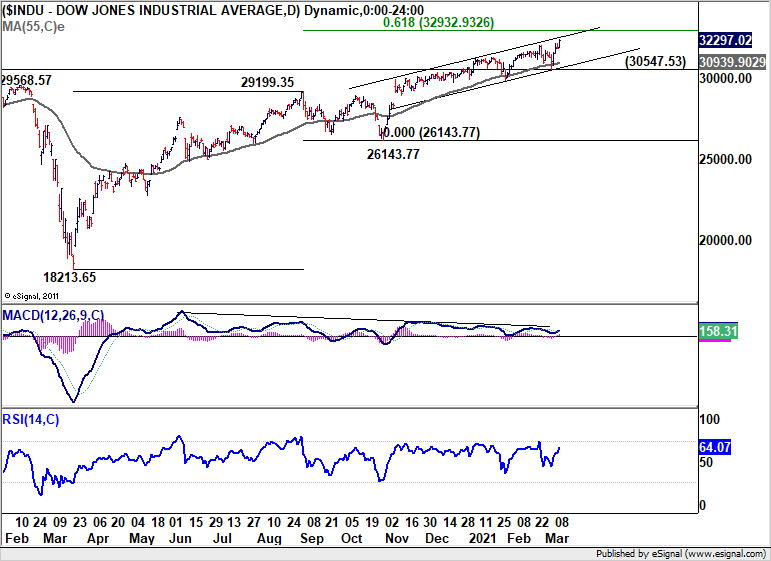771x561 pixels.
Task: Select the 2021 year label on time axis
Action: (482, 538)
